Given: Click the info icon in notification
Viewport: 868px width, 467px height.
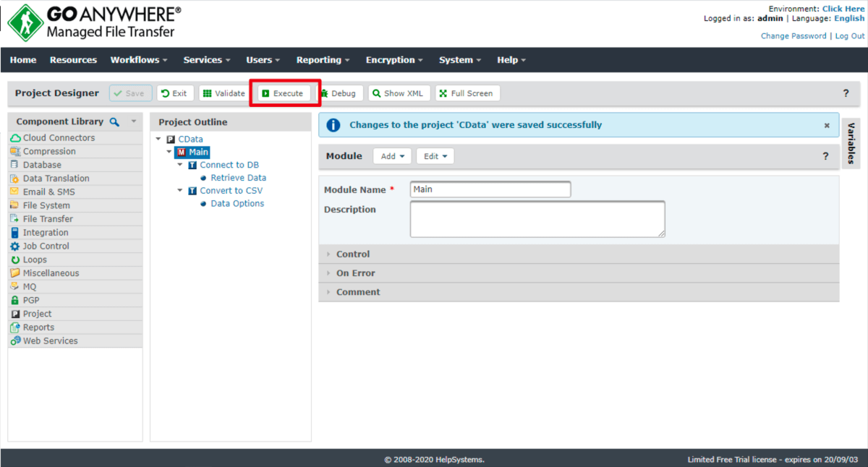Looking at the screenshot, I should click(333, 125).
